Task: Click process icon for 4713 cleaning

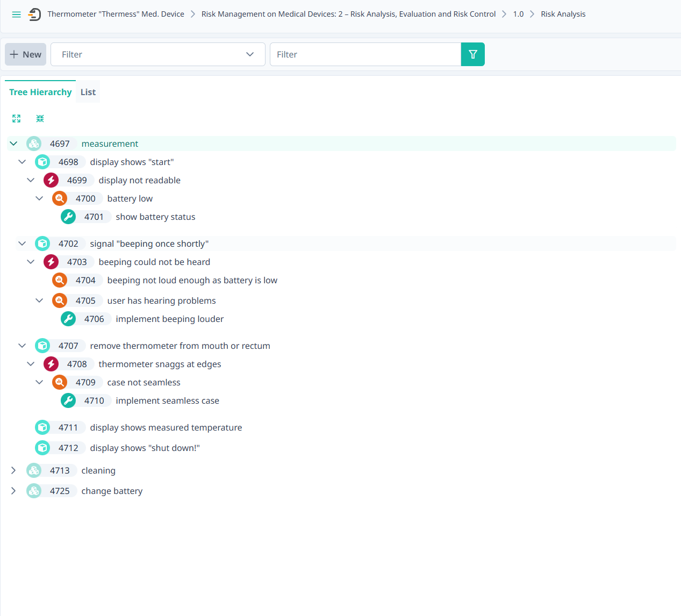Action: (34, 470)
